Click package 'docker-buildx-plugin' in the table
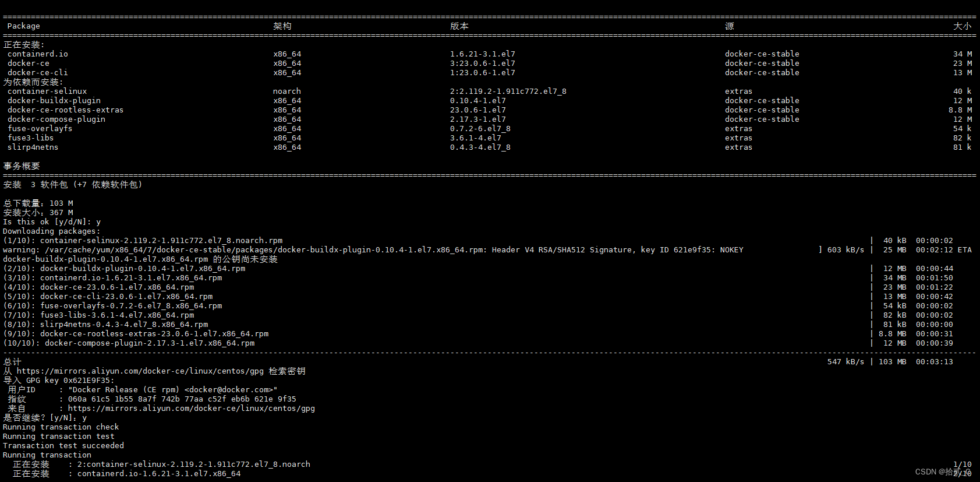Image resolution: width=980 pixels, height=482 pixels. point(54,101)
